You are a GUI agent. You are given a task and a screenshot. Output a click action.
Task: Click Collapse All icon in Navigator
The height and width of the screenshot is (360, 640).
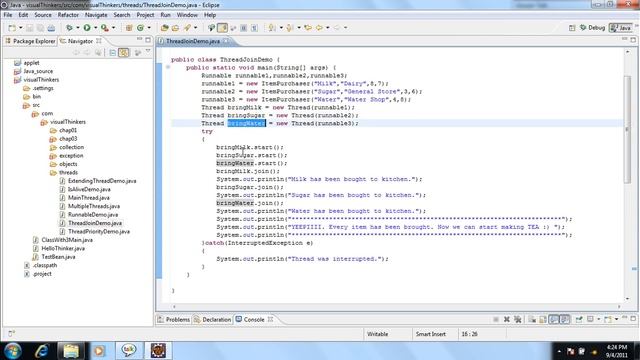[x=113, y=53]
